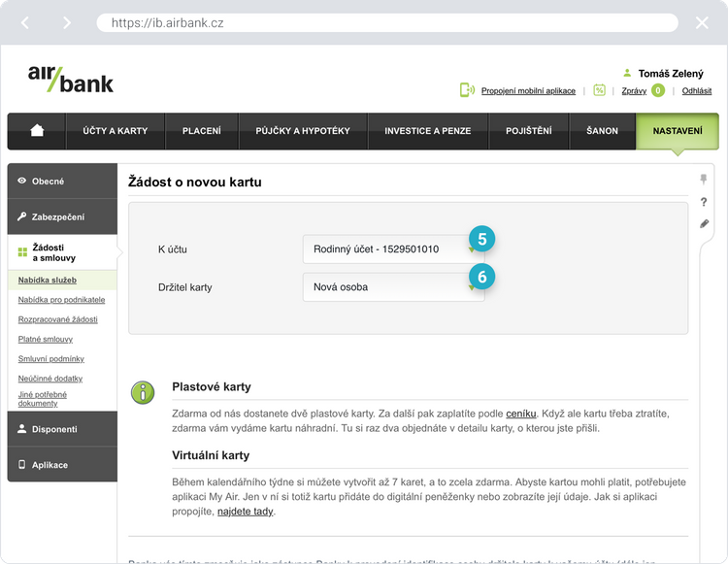Click the Air Bank logo

71,79
